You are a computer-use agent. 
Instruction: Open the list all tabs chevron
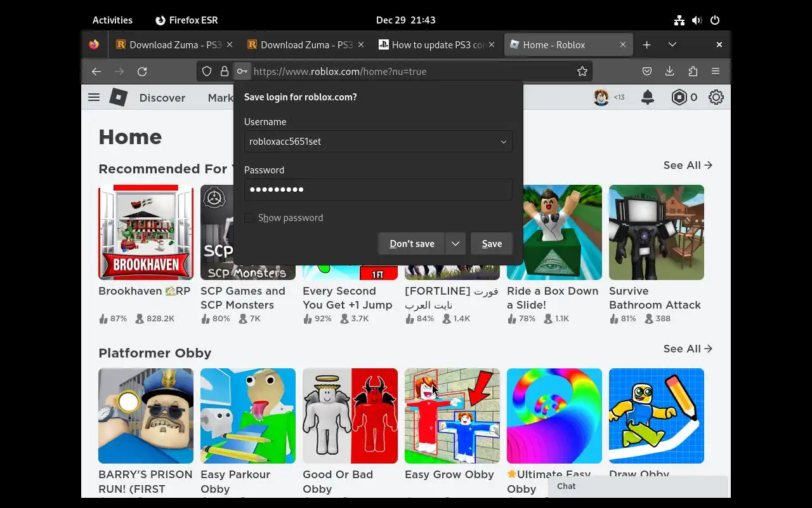coord(672,44)
